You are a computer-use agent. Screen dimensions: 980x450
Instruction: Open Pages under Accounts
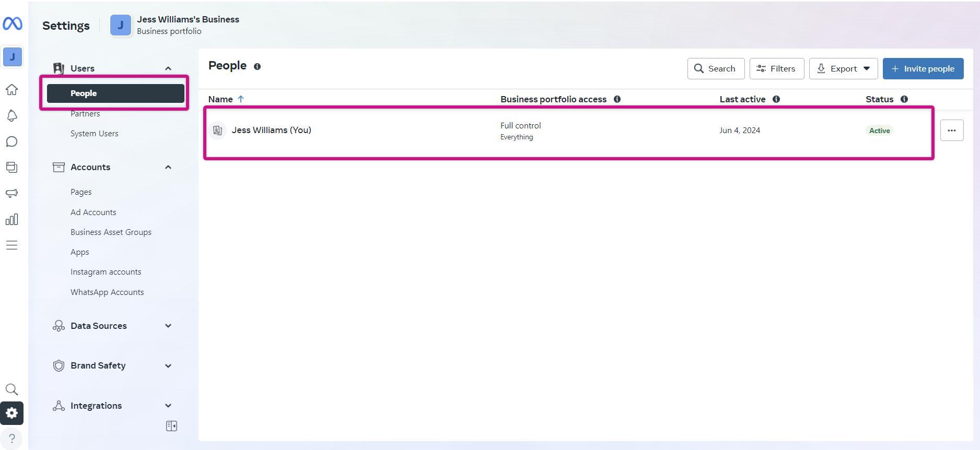point(81,192)
